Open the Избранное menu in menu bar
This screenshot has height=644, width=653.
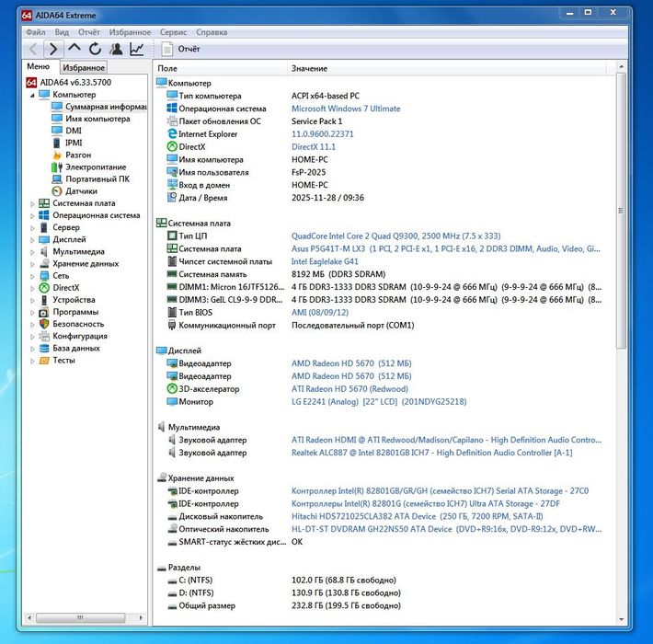pyautogui.click(x=130, y=32)
